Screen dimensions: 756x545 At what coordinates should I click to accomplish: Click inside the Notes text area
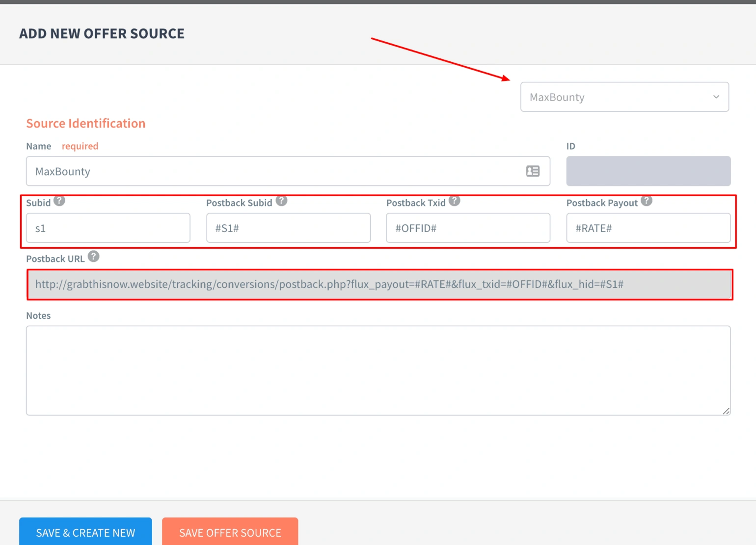[378, 370]
